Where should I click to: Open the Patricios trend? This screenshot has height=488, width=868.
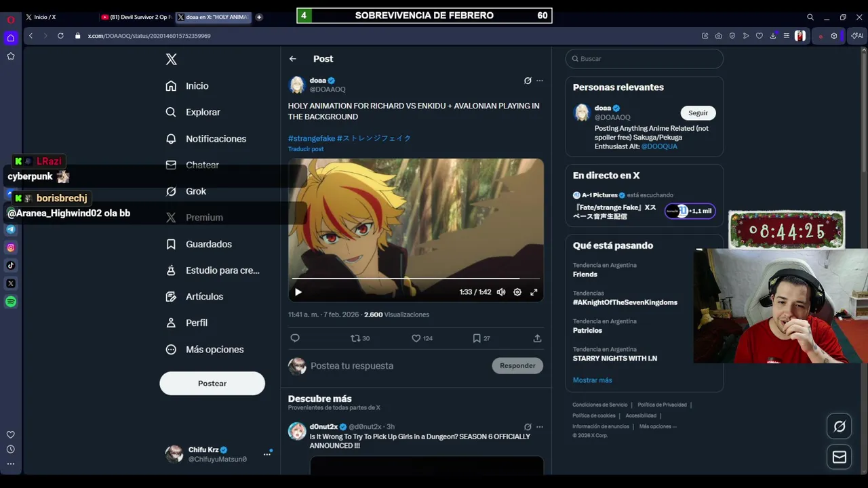click(587, 331)
